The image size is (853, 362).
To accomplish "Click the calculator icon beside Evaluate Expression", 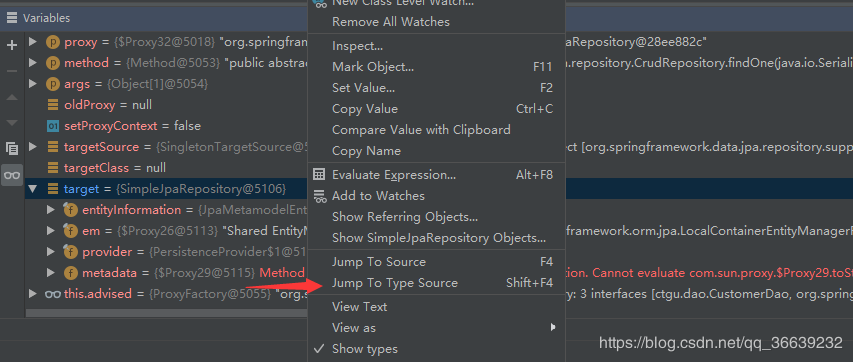I will tap(319, 175).
